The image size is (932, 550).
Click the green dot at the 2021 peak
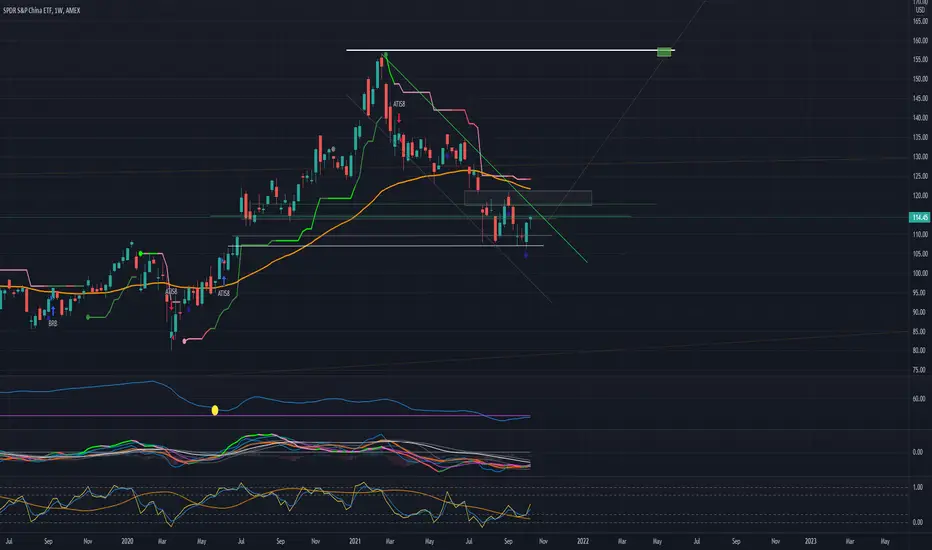coord(386,55)
